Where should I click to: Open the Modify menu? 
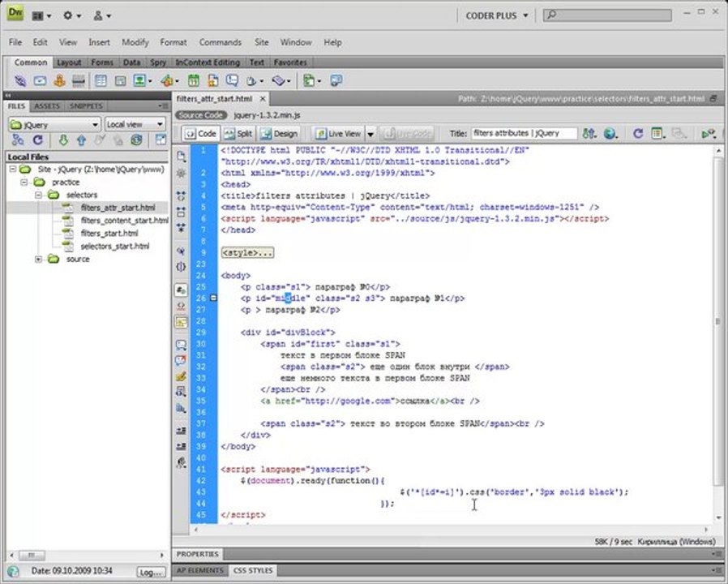pos(135,42)
